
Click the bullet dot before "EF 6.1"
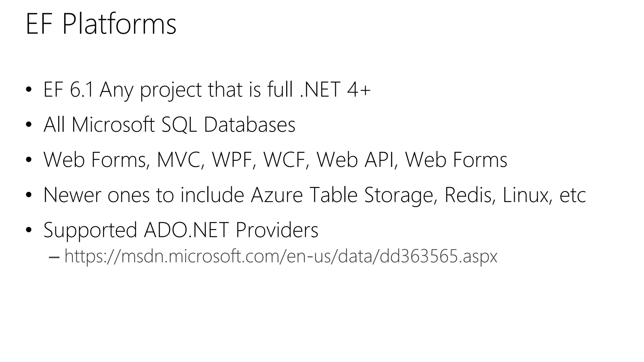point(29,90)
